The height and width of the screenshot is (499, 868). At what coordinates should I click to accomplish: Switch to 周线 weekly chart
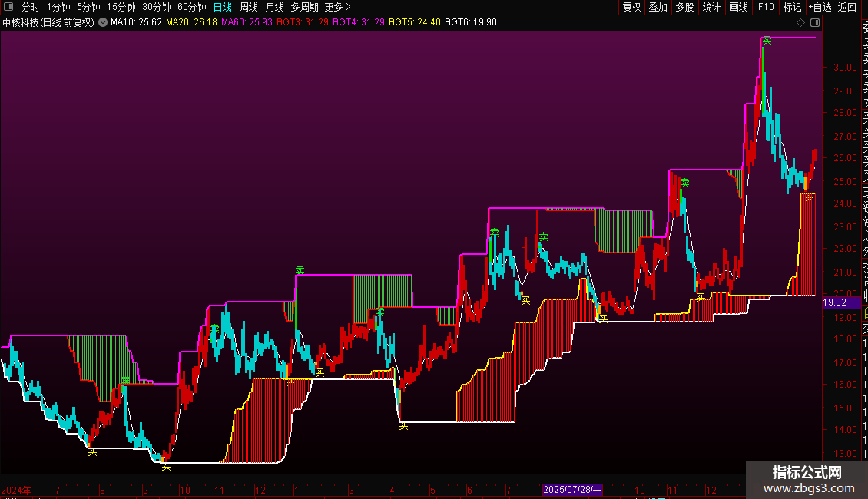click(249, 7)
